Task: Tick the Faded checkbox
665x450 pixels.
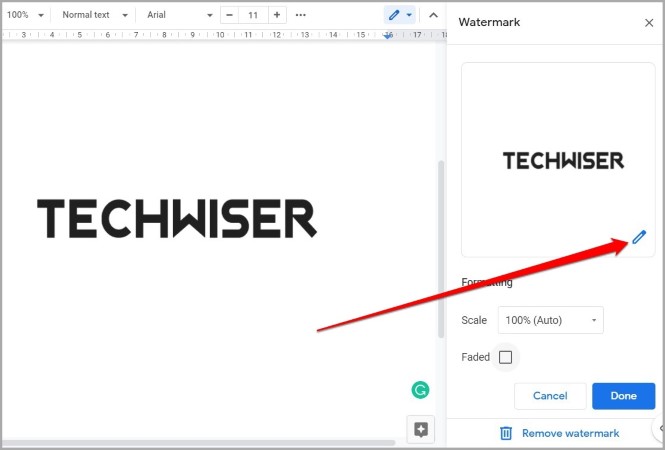Action: click(505, 357)
